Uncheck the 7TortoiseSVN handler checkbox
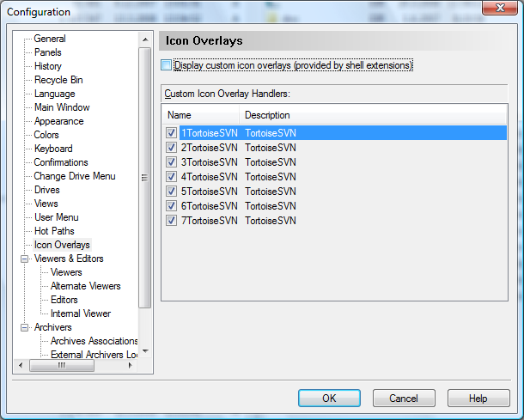Image resolution: width=524 pixels, height=420 pixels. (171, 221)
